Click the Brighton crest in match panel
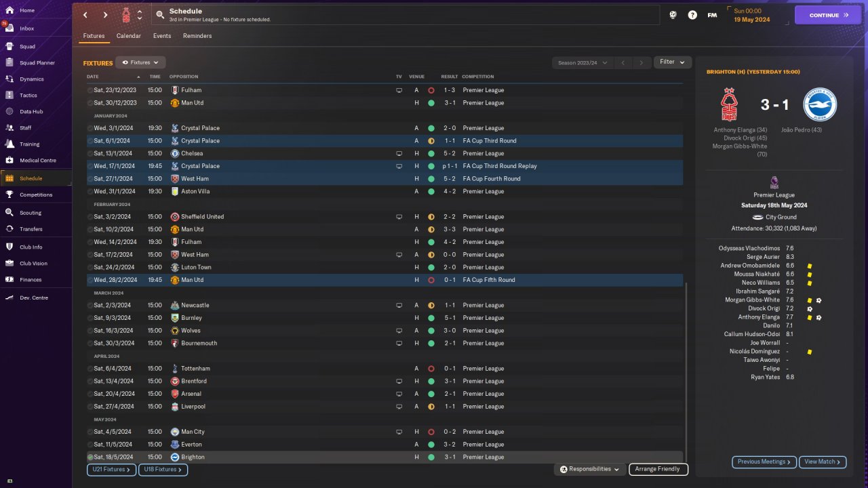The width and height of the screenshot is (868, 488). coord(820,105)
